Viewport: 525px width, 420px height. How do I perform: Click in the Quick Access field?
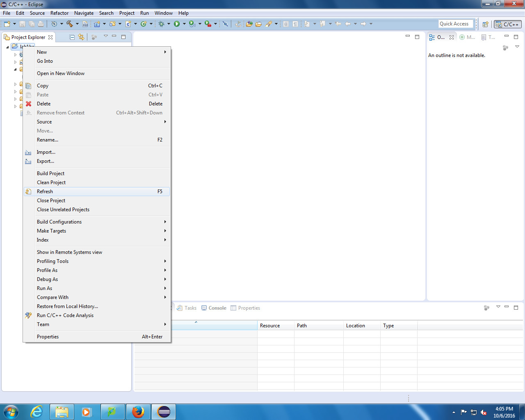(455, 24)
